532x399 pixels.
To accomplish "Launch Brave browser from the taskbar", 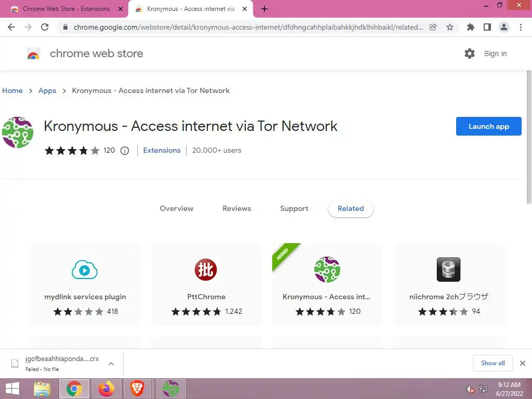I will pos(137,389).
